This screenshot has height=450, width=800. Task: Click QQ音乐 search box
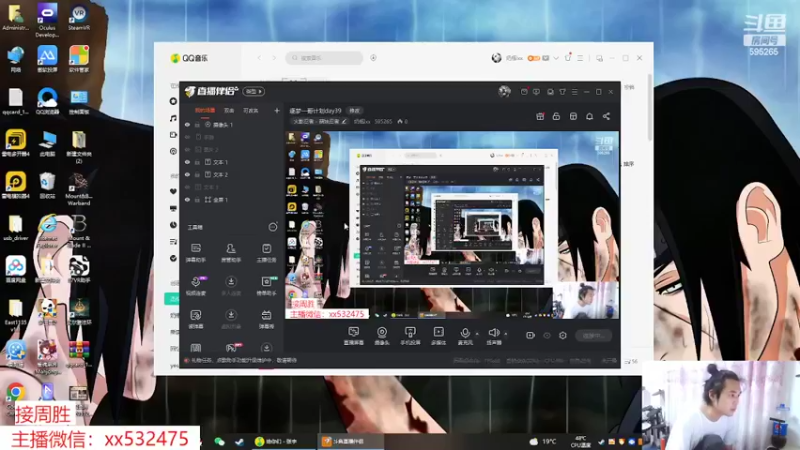coord(324,58)
